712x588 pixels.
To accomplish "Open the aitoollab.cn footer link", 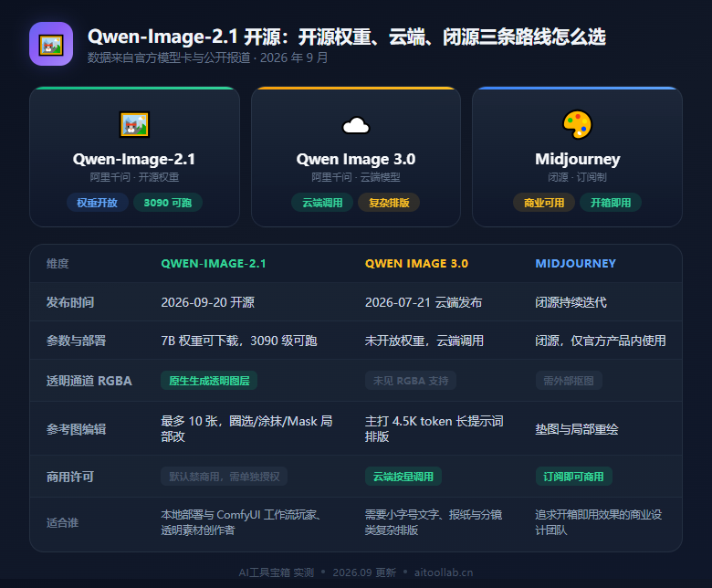I will coord(444,572).
